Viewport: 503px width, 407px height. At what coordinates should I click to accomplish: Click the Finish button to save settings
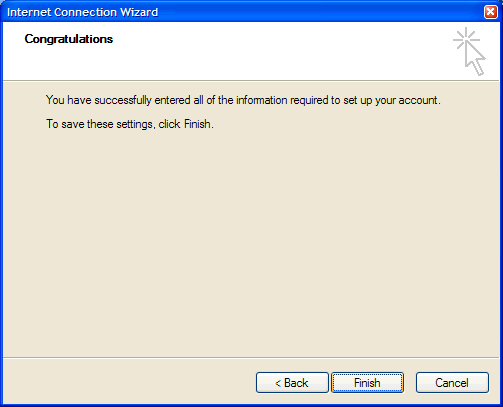point(367,382)
